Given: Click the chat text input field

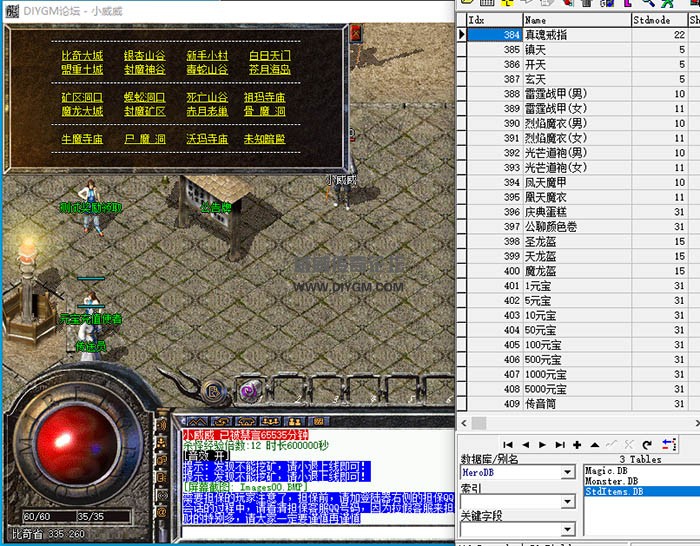Looking at the screenshot, I should pyautogui.click(x=318, y=532).
